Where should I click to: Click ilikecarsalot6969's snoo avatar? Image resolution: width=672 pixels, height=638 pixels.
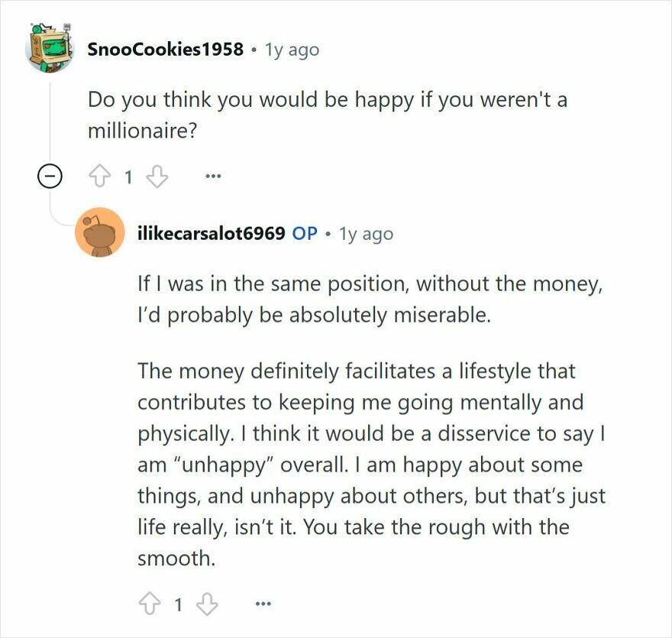click(x=100, y=233)
